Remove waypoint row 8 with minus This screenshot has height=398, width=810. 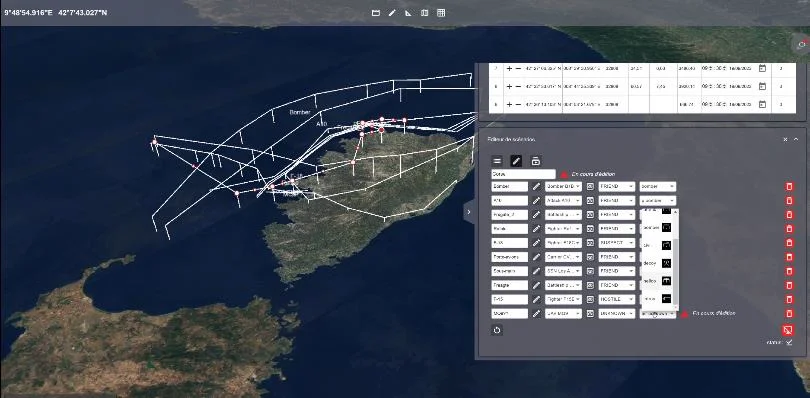point(519,86)
